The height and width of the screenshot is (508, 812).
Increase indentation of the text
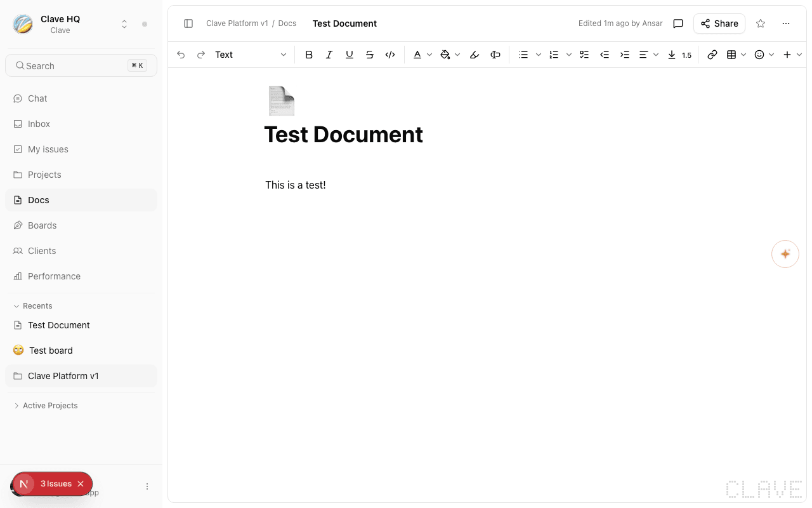625,55
